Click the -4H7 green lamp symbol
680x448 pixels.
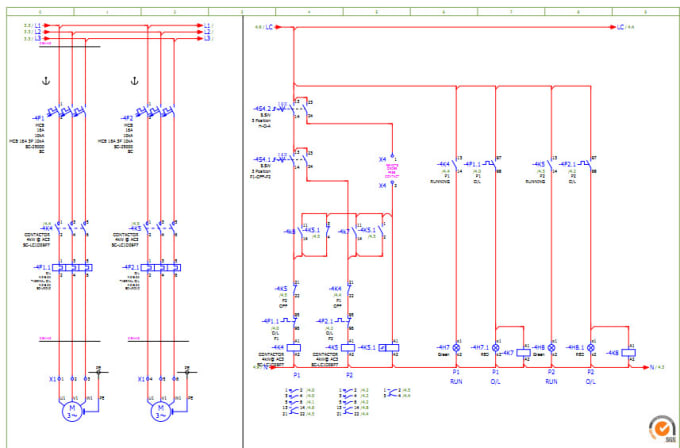(x=456, y=348)
